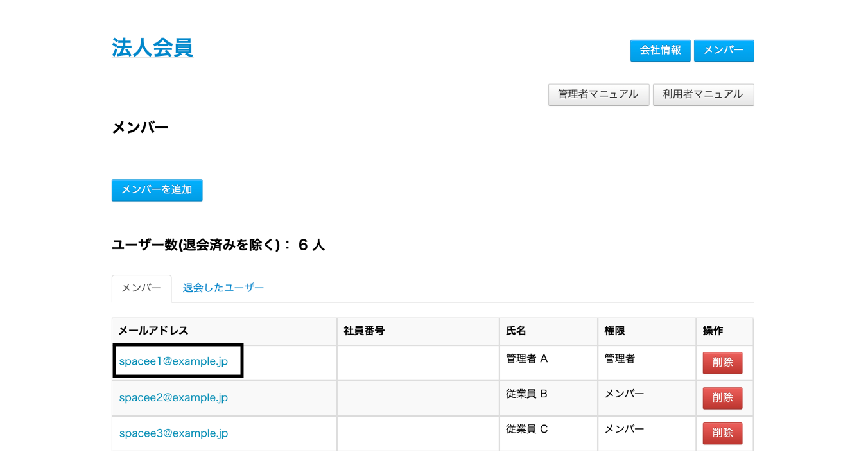
Task: Click the 権限 column header
Action: pos(614,331)
